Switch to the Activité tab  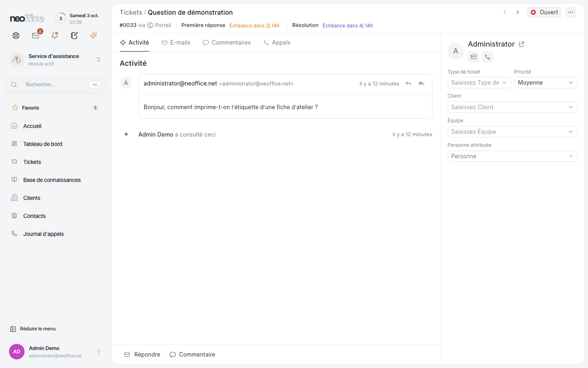[x=134, y=43]
